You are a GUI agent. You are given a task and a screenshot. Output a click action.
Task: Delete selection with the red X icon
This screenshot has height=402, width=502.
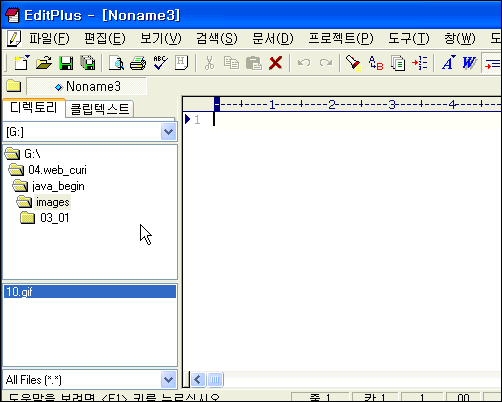pos(275,63)
